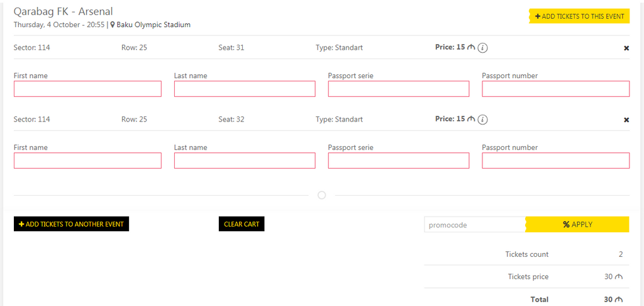Image resolution: width=644 pixels, height=306 pixels.
Task: Click the "Tickets count" label
Action: pyautogui.click(x=527, y=254)
